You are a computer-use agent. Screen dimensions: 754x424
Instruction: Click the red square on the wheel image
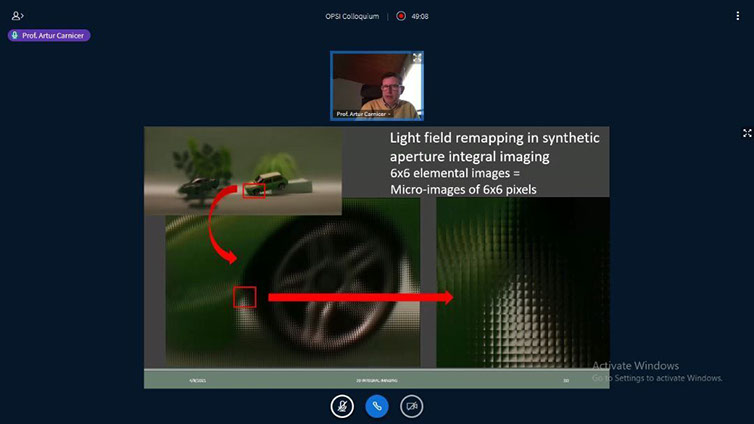pyautogui.click(x=245, y=297)
